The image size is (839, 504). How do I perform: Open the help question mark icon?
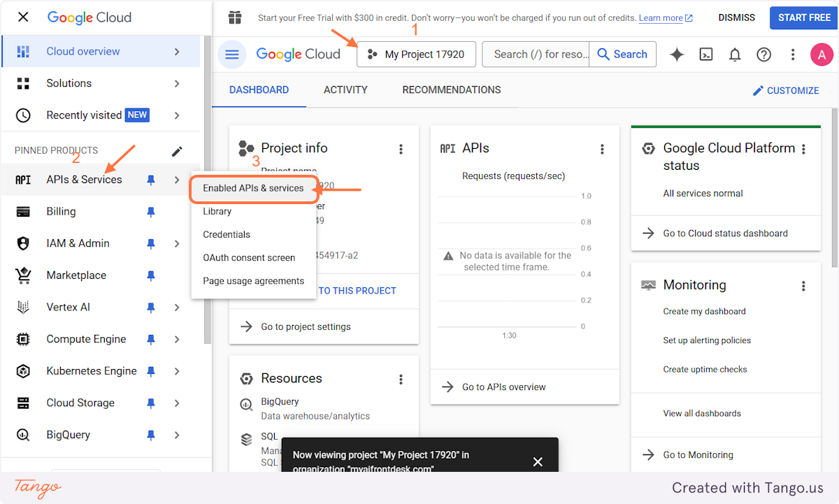(x=764, y=55)
